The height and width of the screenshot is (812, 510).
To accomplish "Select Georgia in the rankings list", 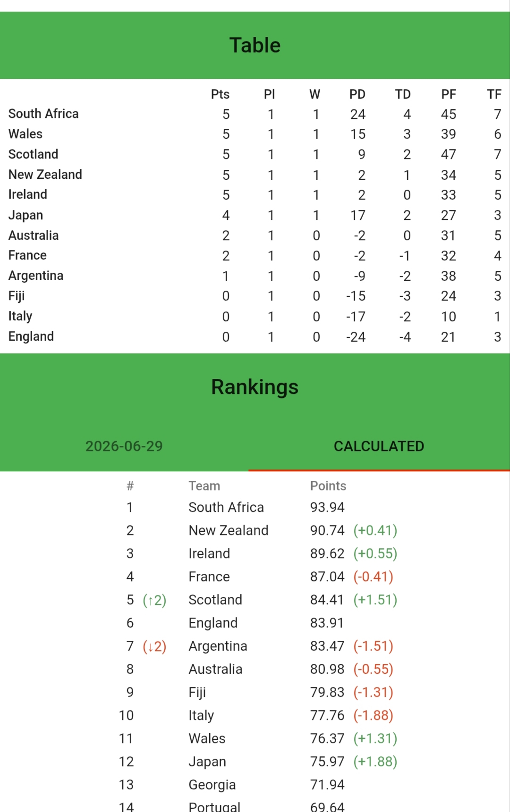I will 212,785.
